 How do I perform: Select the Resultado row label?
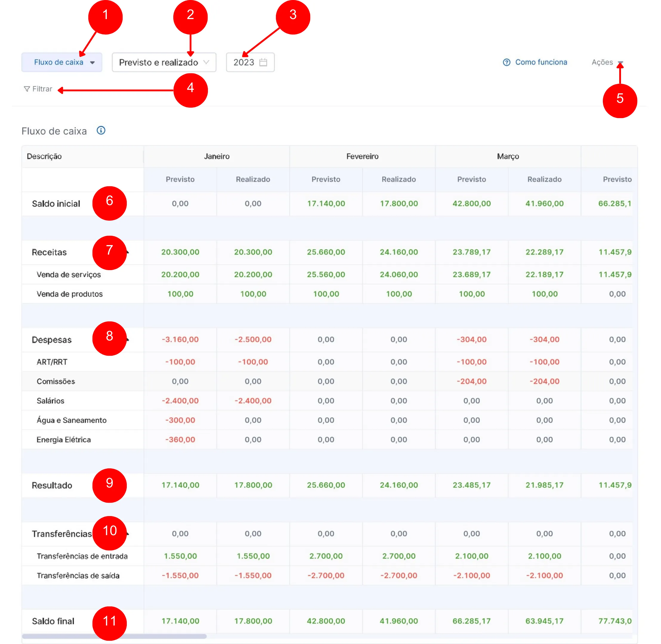coord(52,485)
